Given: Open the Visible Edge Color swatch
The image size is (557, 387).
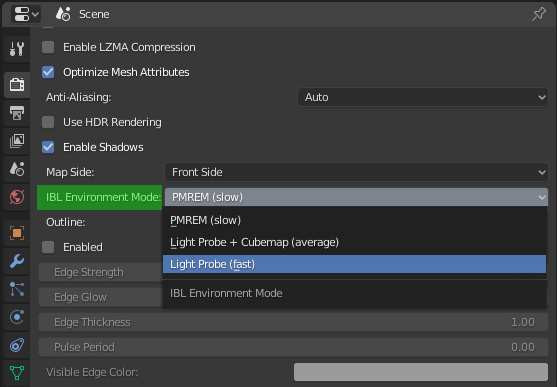Looking at the screenshot, I should (421, 372).
